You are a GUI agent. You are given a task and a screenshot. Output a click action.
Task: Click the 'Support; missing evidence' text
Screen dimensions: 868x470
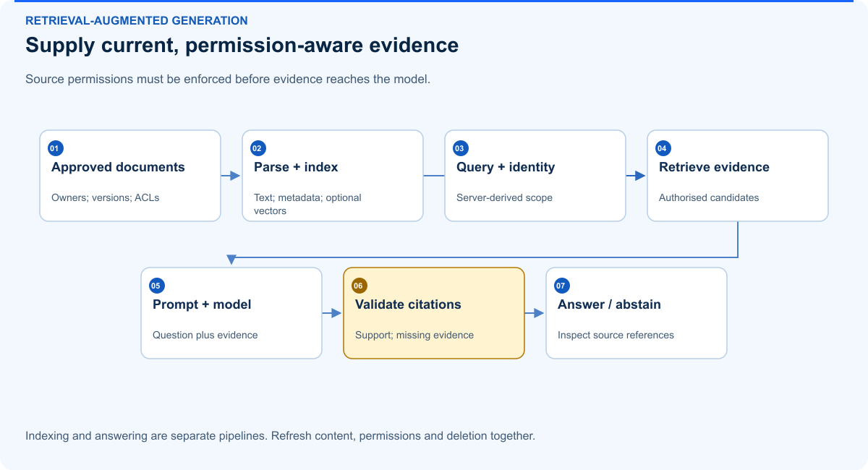click(414, 335)
